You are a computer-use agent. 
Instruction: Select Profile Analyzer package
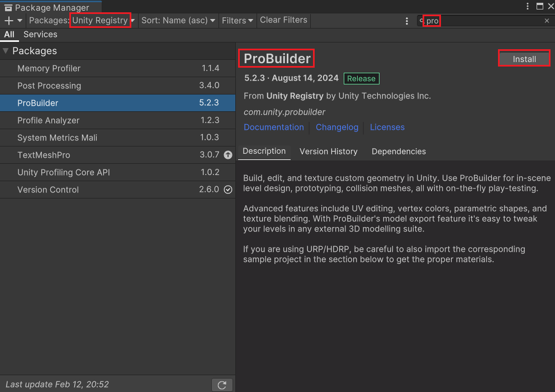tap(117, 120)
